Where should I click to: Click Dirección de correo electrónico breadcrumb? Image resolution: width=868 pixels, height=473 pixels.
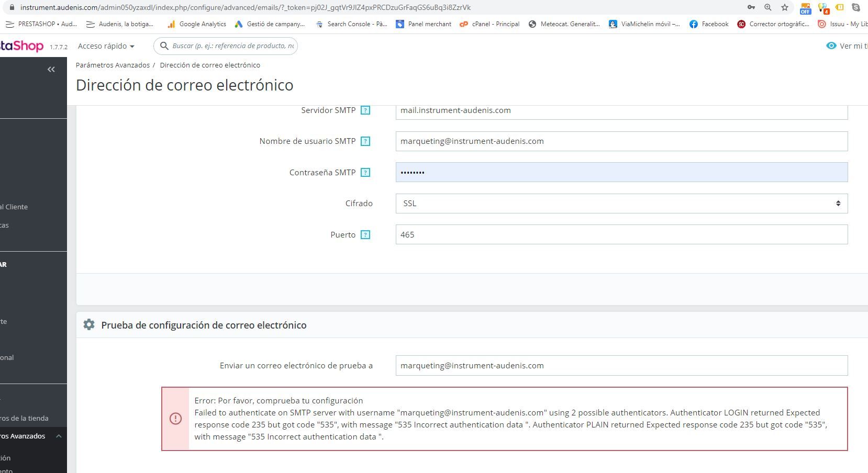[210, 65]
